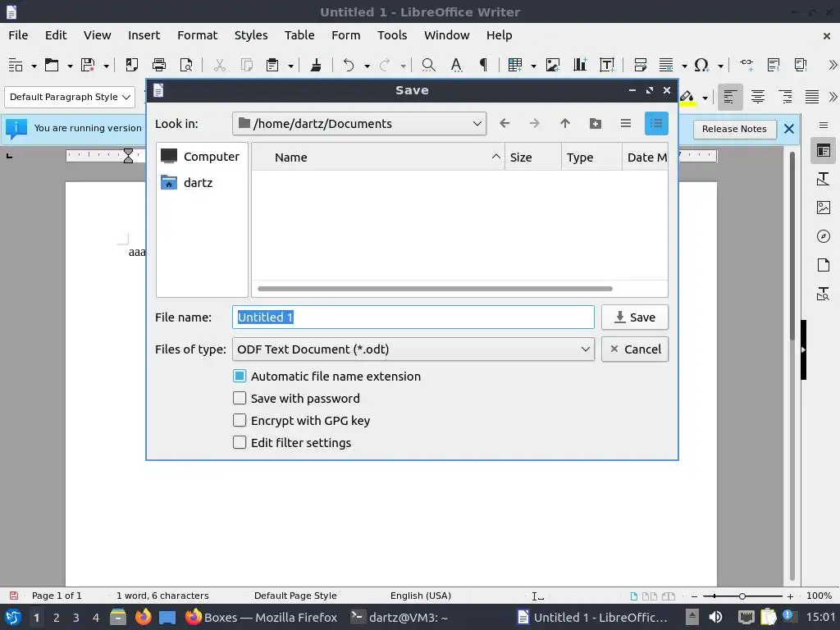Open the Format menu
Image resolution: width=840 pixels, height=630 pixels.
click(197, 35)
